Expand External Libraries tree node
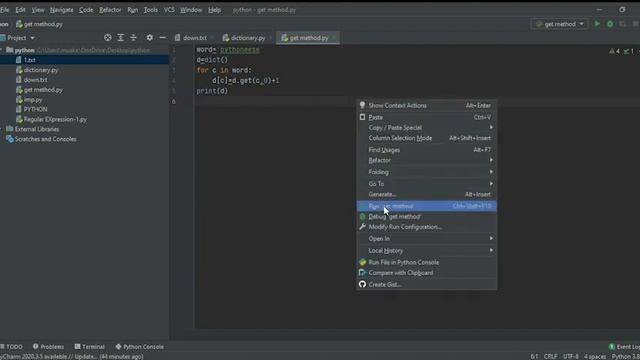Viewport: 640px width, 360px height. pos(2,129)
